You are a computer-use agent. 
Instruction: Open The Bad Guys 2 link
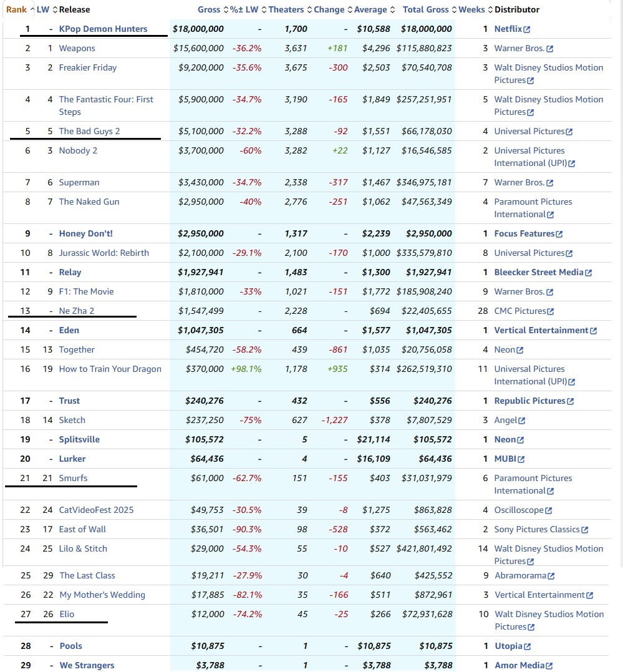(89, 131)
